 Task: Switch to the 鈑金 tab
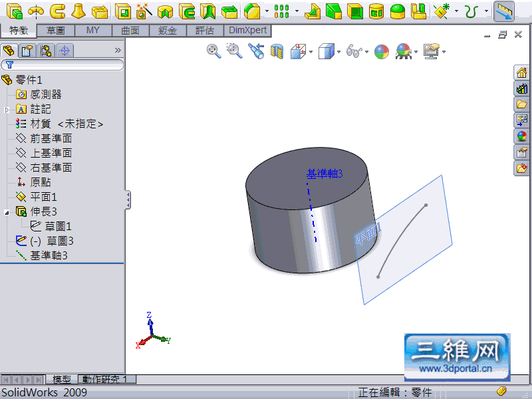(168, 31)
